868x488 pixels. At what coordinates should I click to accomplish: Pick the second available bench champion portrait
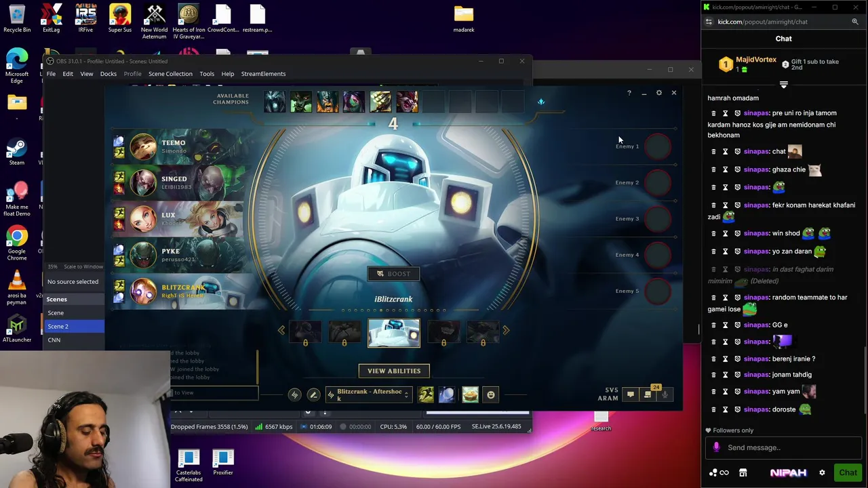pyautogui.click(x=301, y=102)
